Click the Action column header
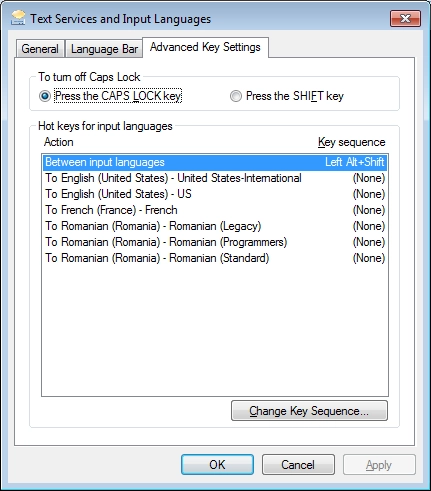Screen dimensions: 431x491 (x=59, y=142)
